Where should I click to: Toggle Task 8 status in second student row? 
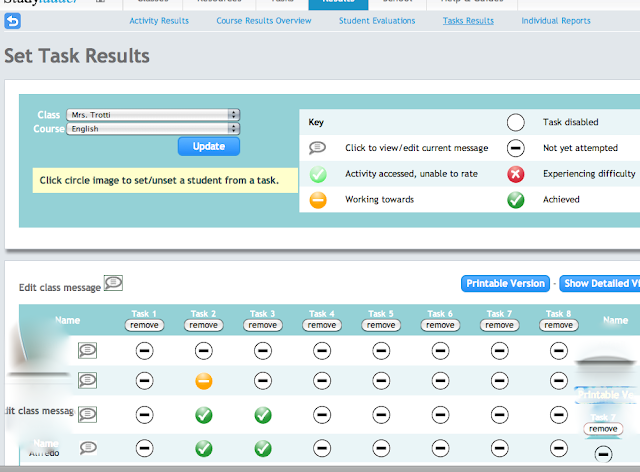pos(559,381)
